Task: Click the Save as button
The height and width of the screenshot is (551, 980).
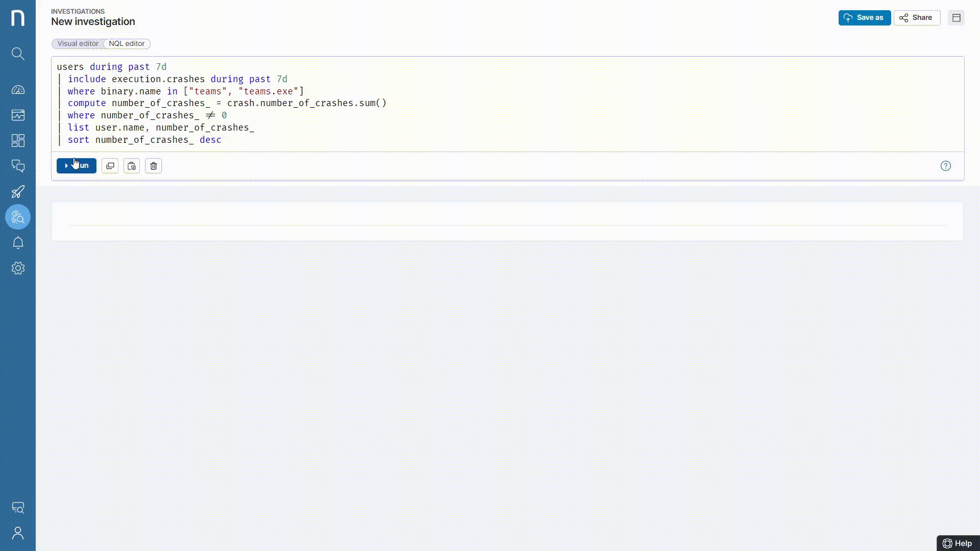Action: (864, 18)
